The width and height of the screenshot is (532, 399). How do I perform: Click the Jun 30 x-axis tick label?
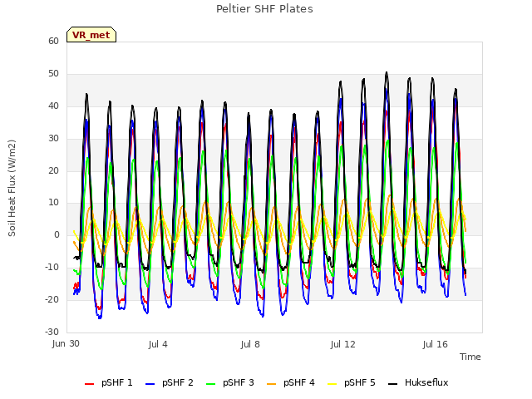66,344
